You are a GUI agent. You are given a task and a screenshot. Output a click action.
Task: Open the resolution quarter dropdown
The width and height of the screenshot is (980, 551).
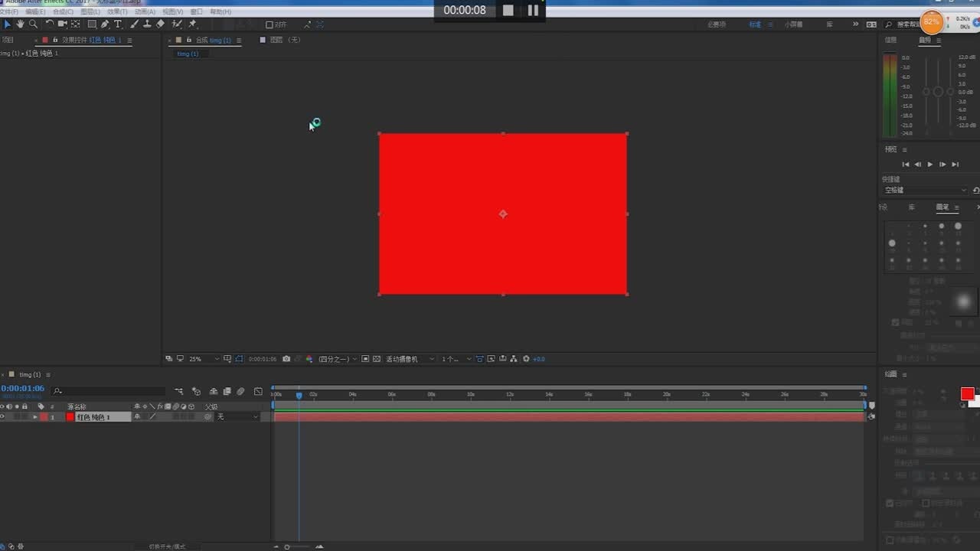point(338,359)
